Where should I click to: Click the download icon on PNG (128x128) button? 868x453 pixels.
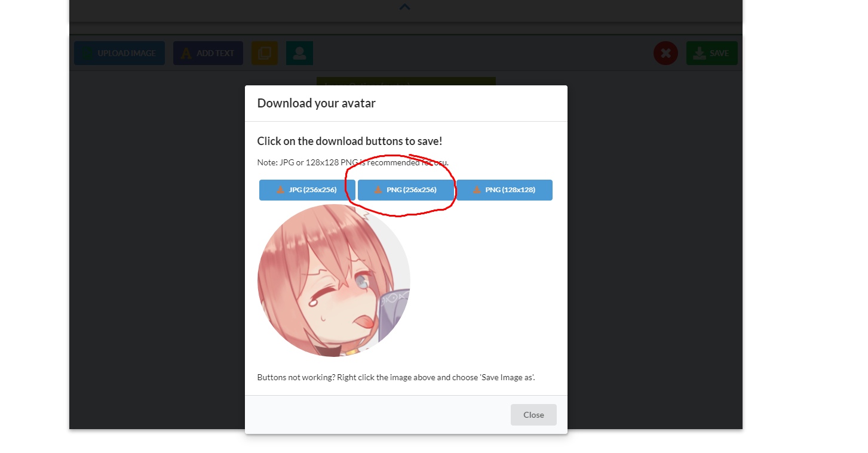click(x=477, y=190)
